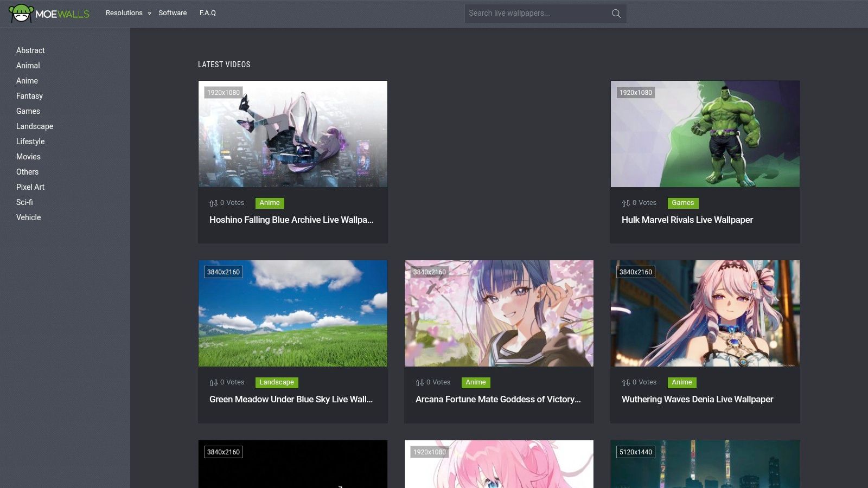Click Anime tag on Hoshino Falling card
The image size is (868, 488).
[x=270, y=203]
